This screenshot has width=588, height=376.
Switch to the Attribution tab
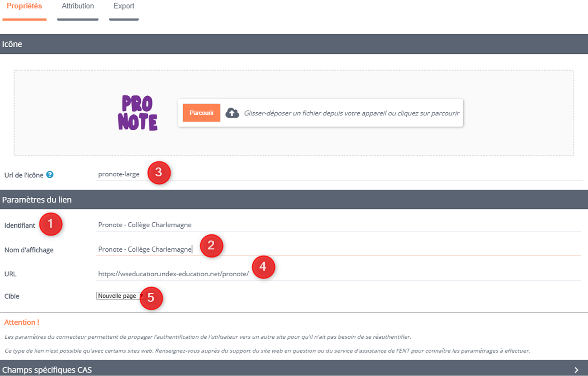78,6
